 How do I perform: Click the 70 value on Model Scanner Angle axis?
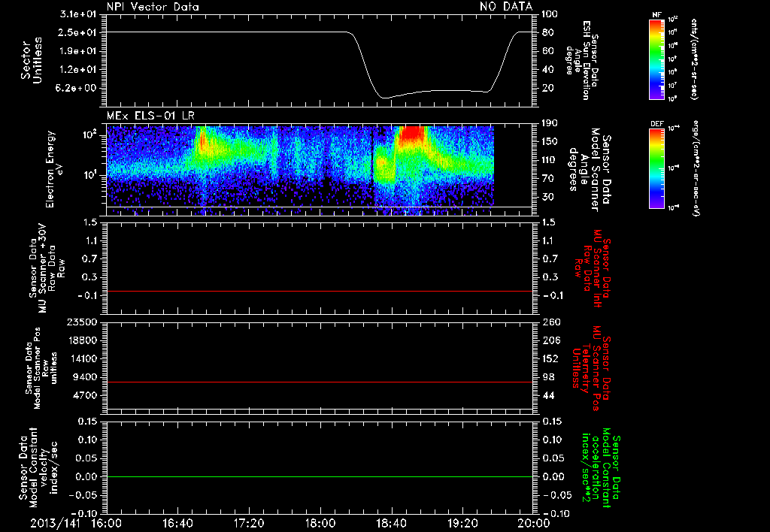point(547,179)
